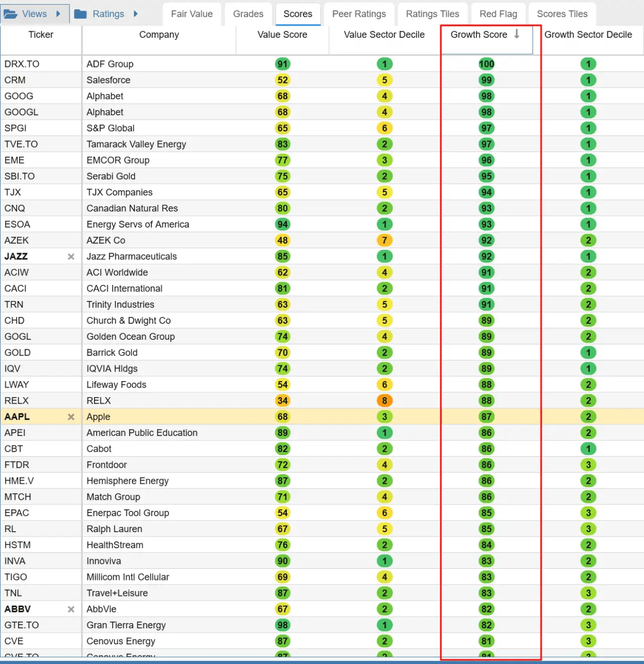
Task: Switch to the Grades tab
Action: [248, 14]
